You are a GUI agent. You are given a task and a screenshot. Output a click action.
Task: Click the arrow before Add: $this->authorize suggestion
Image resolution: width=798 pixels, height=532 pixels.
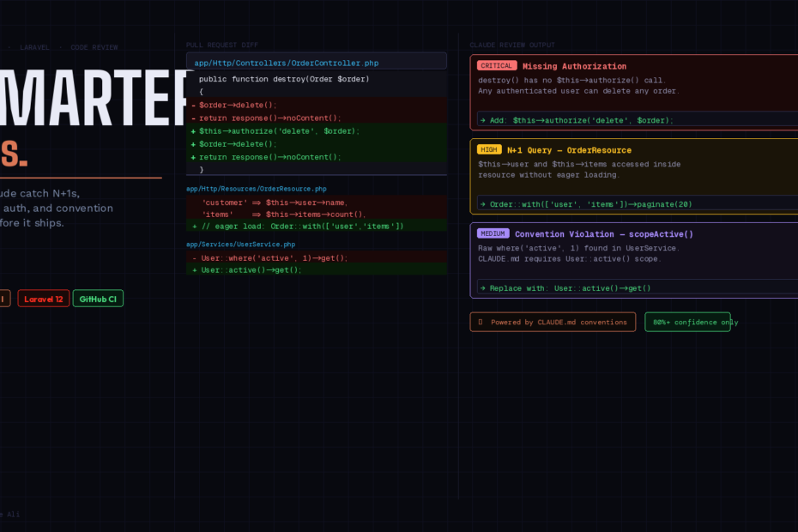pyautogui.click(x=482, y=120)
